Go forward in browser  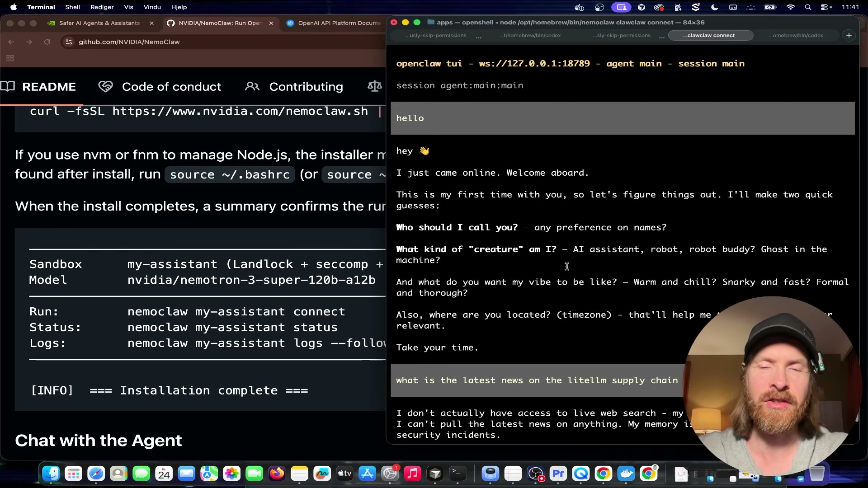29,42
